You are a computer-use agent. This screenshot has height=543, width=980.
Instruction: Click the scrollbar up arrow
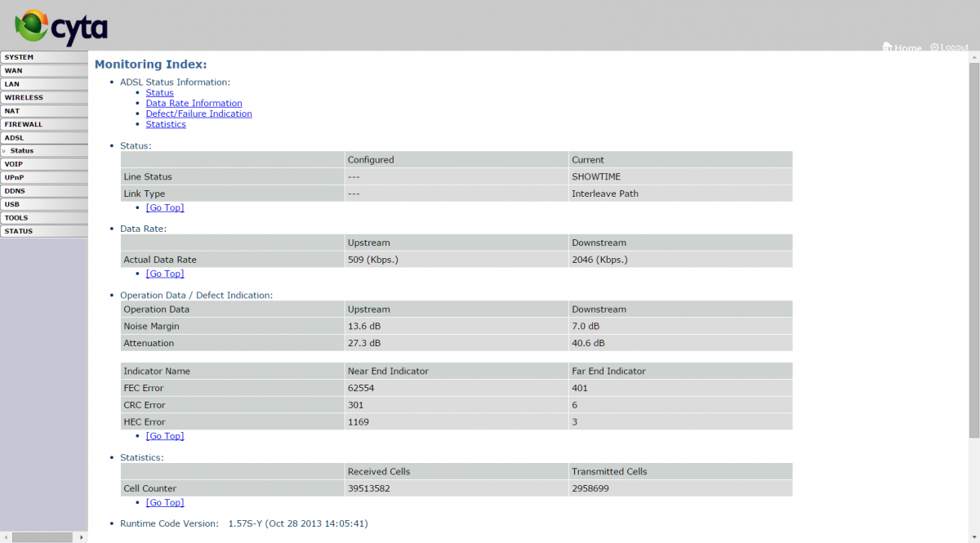(974, 56)
